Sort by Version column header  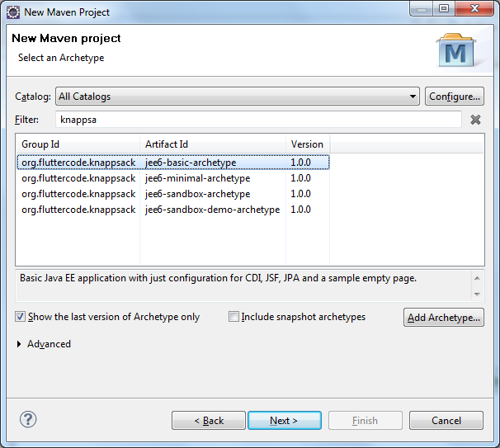tap(308, 144)
